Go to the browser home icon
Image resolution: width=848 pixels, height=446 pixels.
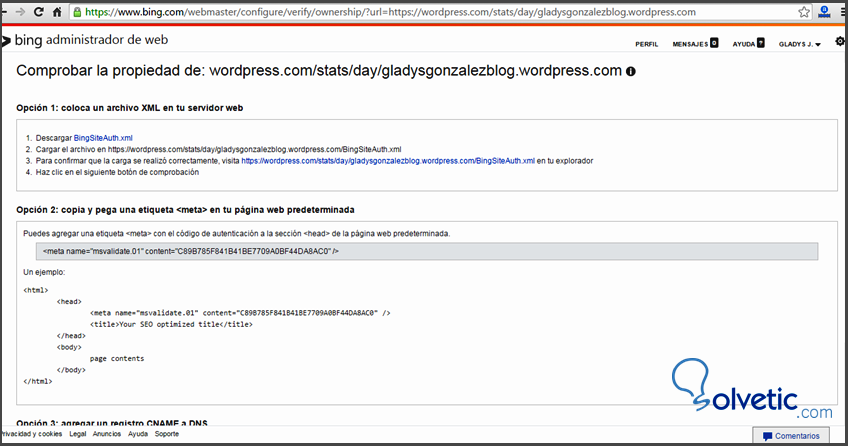point(57,11)
